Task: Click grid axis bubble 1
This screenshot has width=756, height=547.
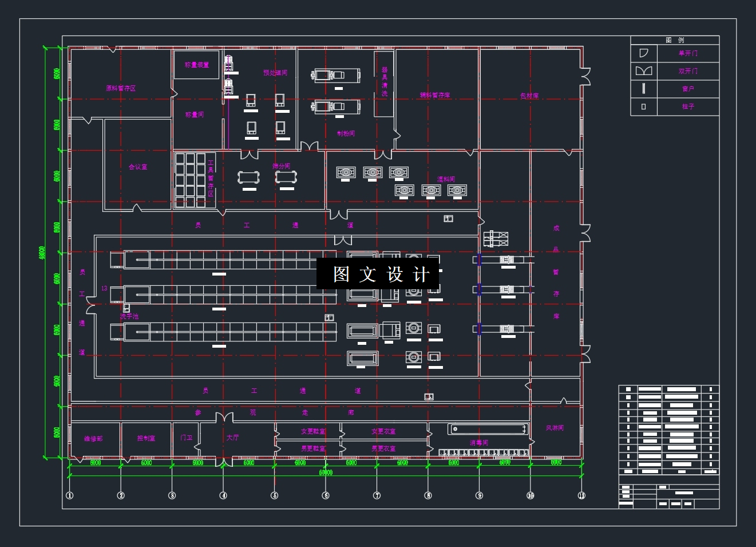Action: (x=70, y=495)
